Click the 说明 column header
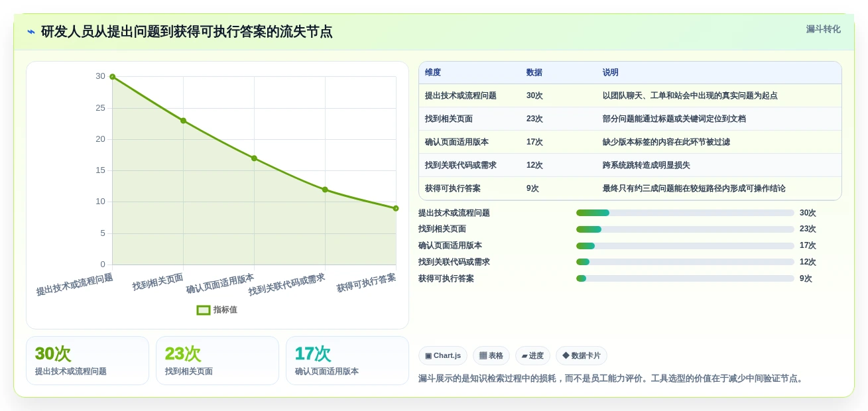Screen dimensions: 868x411 (x=611, y=72)
